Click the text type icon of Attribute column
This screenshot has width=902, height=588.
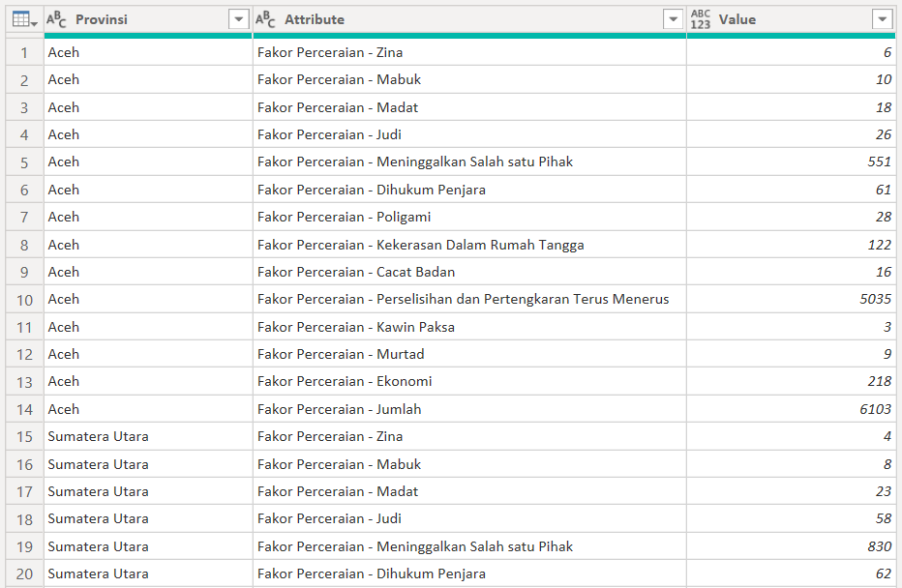266,19
